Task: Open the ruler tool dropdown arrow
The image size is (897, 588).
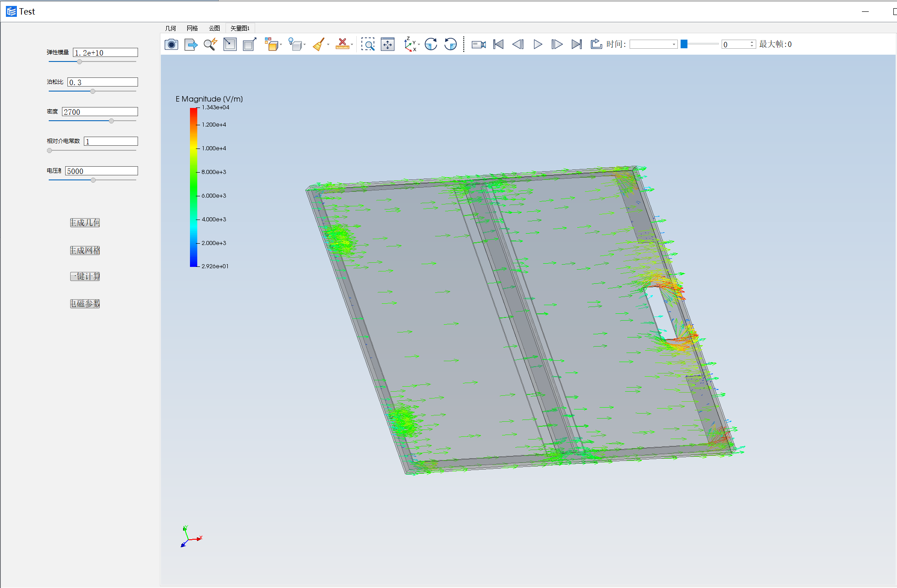Action: click(352, 45)
